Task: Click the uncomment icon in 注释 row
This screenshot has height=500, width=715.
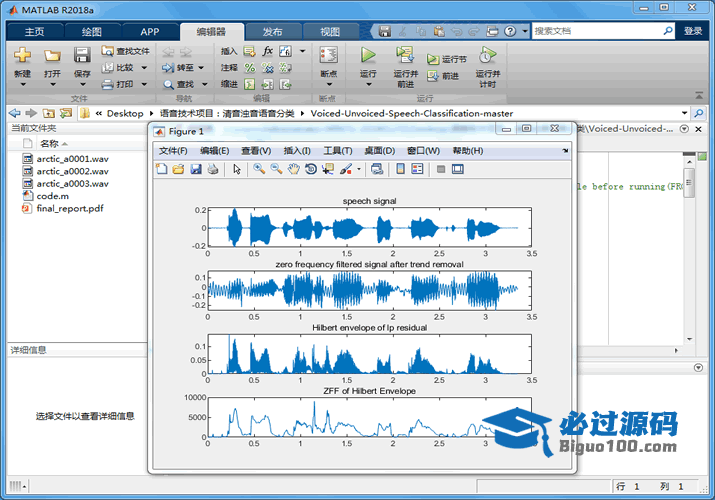Action: click(x=268, y=68)
